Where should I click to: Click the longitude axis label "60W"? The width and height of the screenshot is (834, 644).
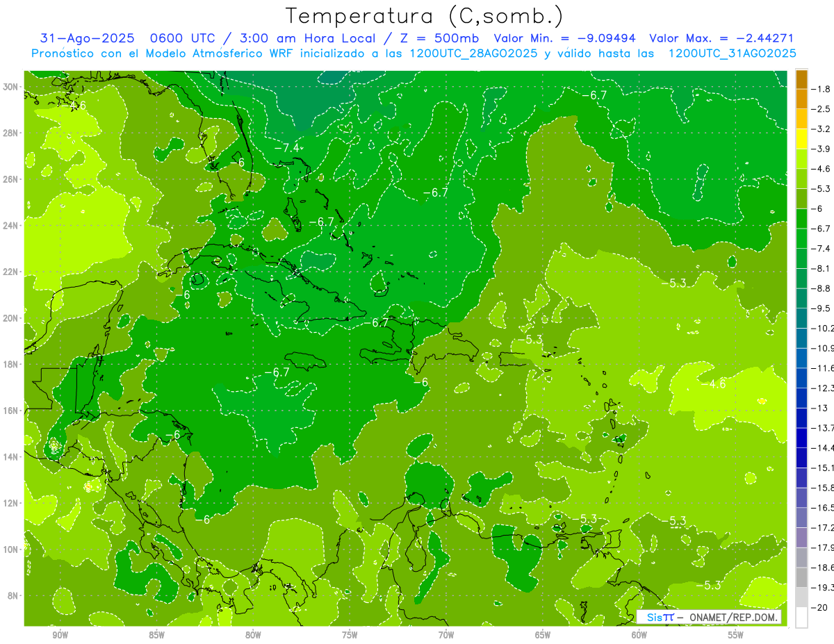click(x=639, y=635)
